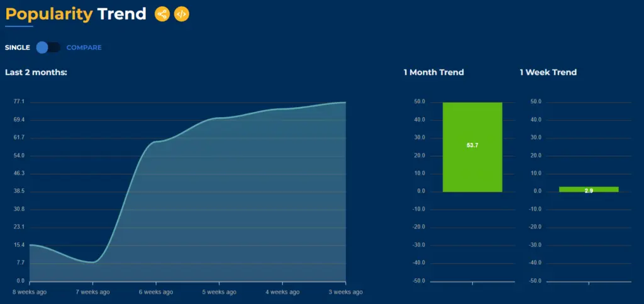
Task: Open the embed code icon
Action: click(181, 14)
